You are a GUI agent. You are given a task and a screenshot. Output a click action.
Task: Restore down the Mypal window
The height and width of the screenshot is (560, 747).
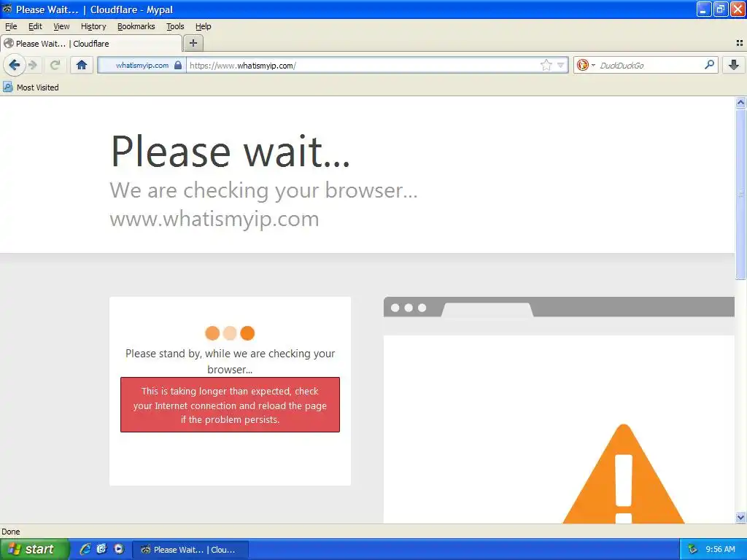(x=721, y=9)
